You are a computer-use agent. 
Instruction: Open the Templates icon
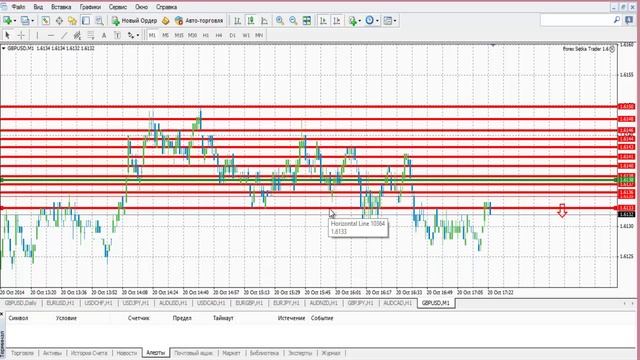click(x=387, y=20)
